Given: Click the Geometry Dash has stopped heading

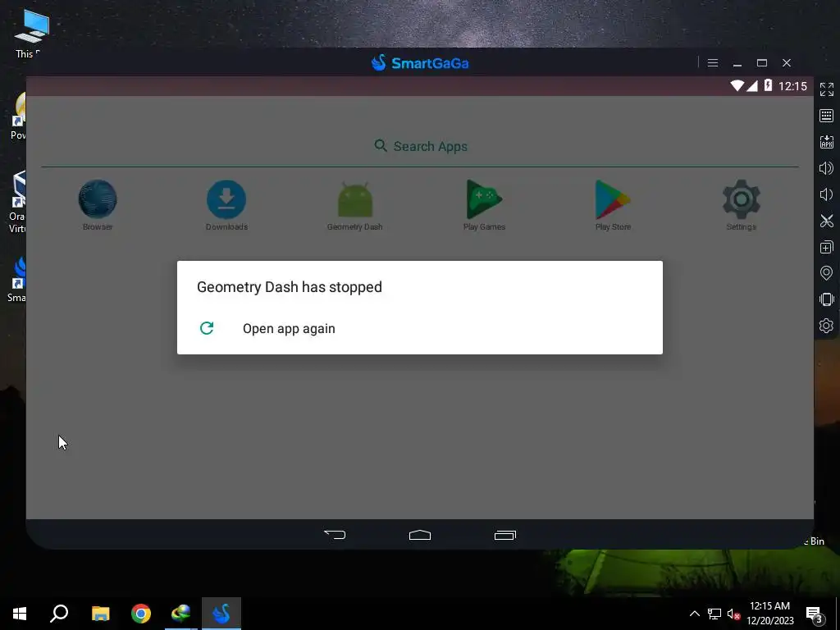Looking at the screenshot, I should point(290,286).
